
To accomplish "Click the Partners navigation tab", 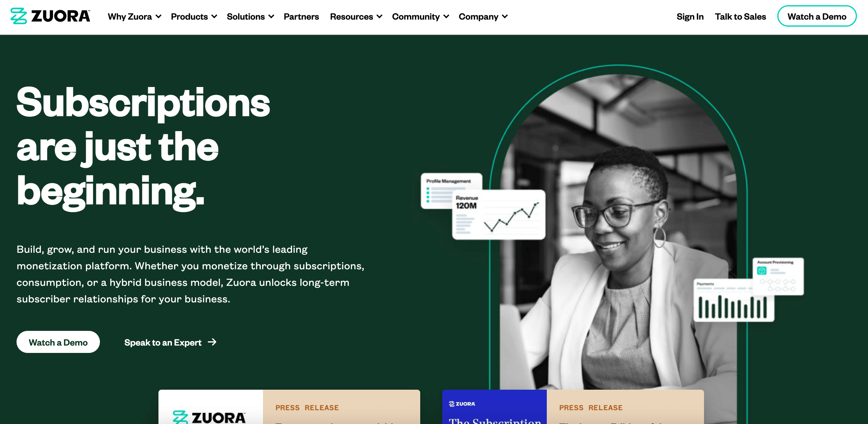I will click(301, 17).
